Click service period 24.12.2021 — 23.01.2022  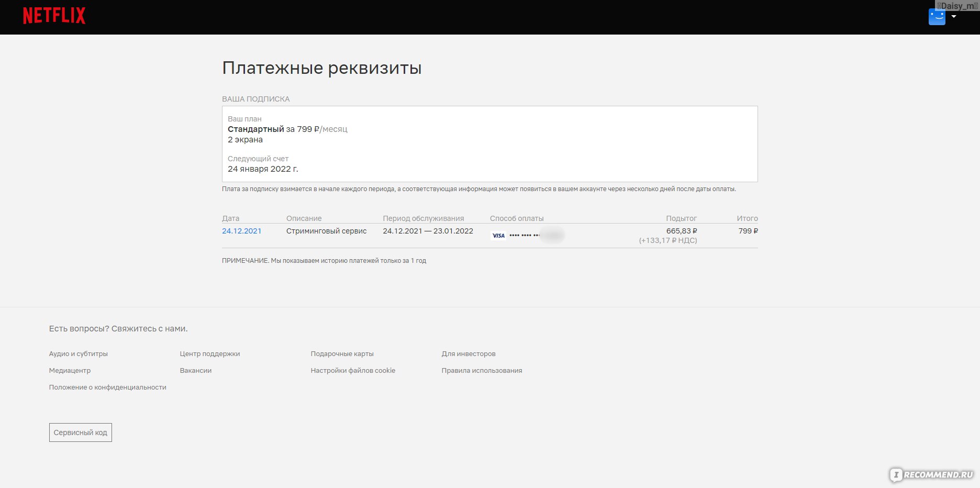[x=428, y=231]
